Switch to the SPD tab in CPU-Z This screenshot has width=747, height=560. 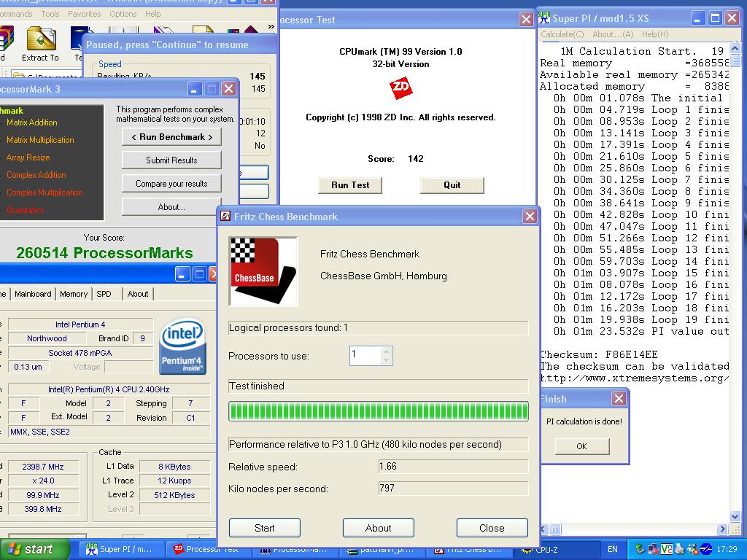(x=104, y=294)
